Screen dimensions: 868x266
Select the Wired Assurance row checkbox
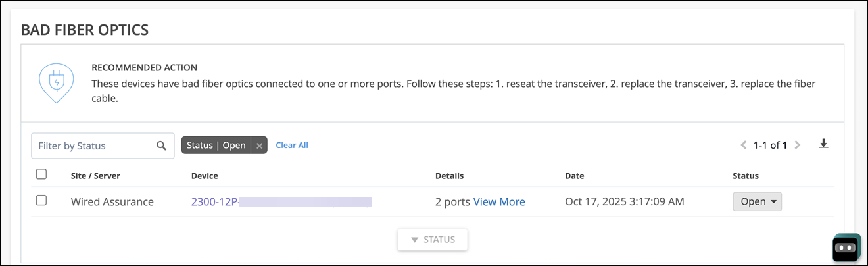pyautogui.click(x=41, y=201)
